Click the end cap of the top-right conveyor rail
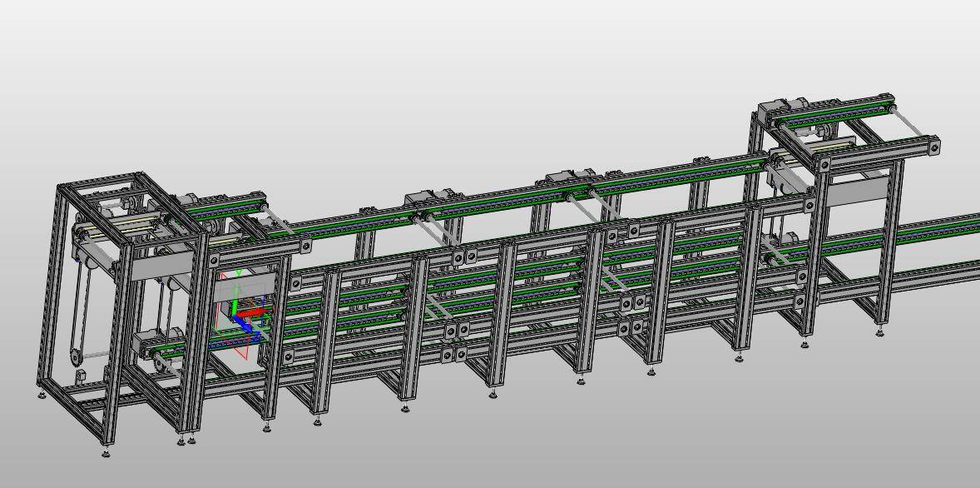This screenshot has height=488, width=980. click(x=936, y=148)
